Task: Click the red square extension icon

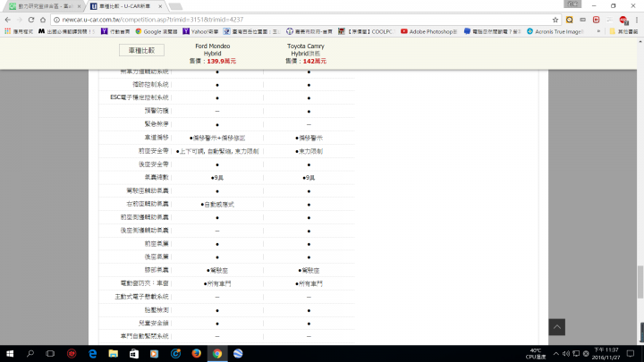Action: 596,20
